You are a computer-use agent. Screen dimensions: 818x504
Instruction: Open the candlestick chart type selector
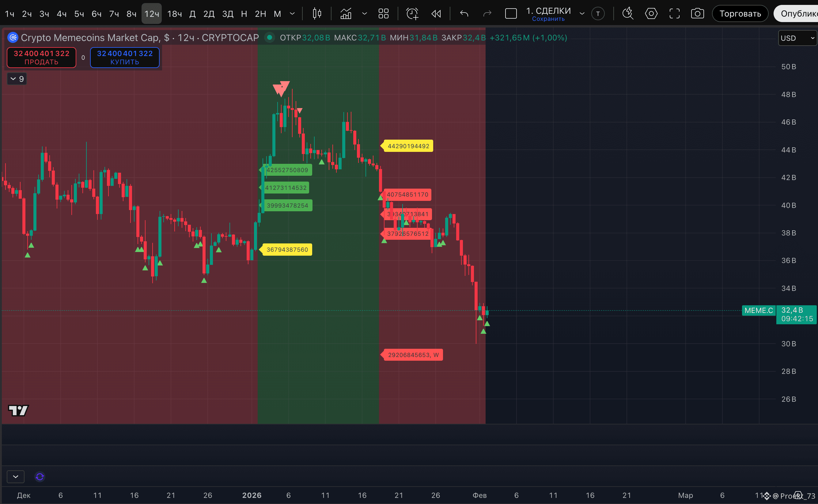pyautogui.click(x=317, y=14)
